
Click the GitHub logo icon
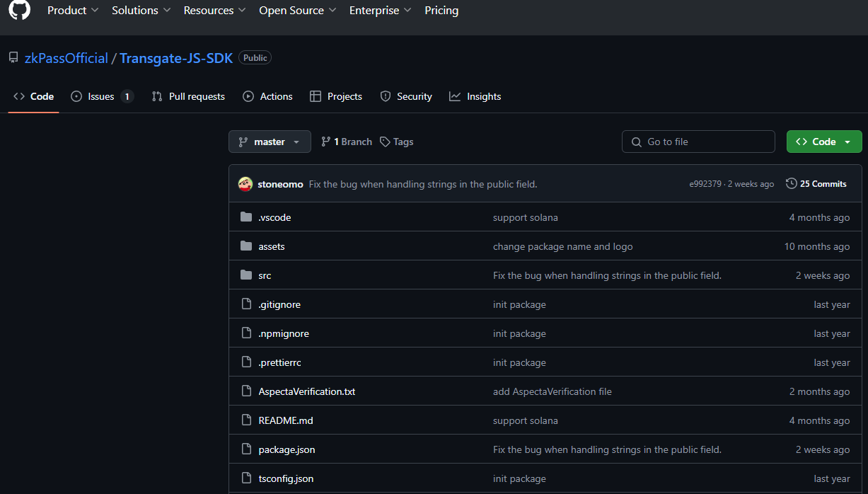tap(19, 10)
